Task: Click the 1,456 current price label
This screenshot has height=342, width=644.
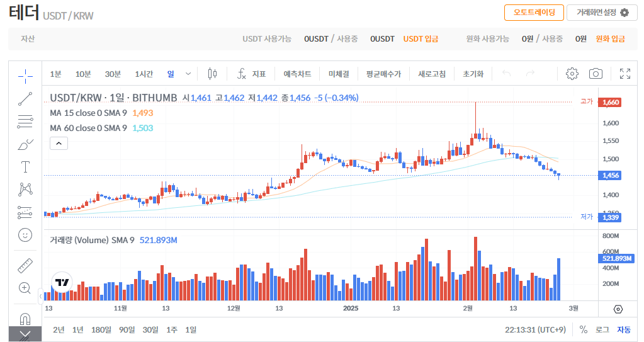Action: [611, 176]
